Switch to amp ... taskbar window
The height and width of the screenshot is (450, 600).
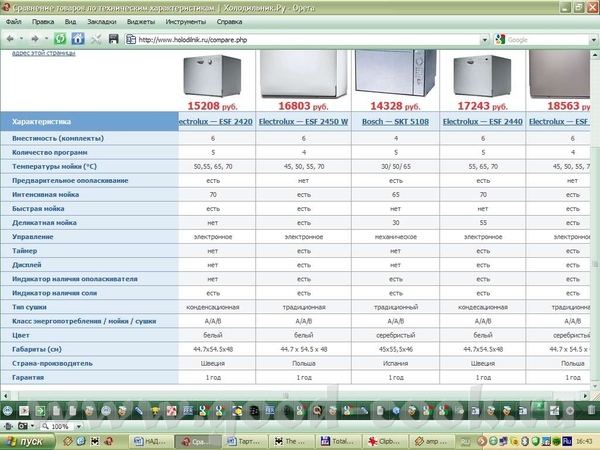(430, 442)
